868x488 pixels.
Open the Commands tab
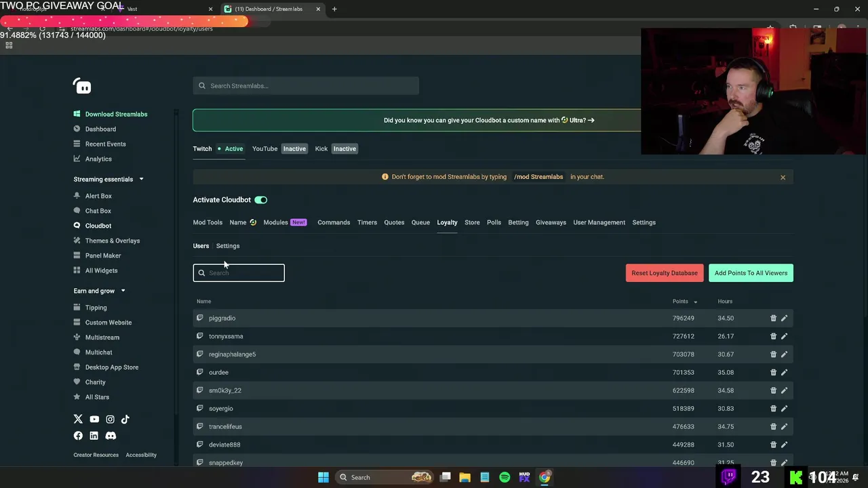pos(334,222)
